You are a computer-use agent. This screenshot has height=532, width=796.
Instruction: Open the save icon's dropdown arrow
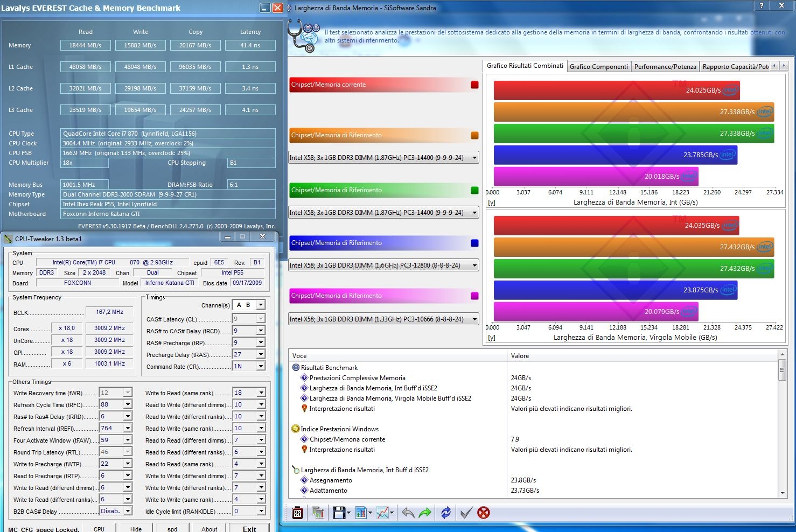348,513
